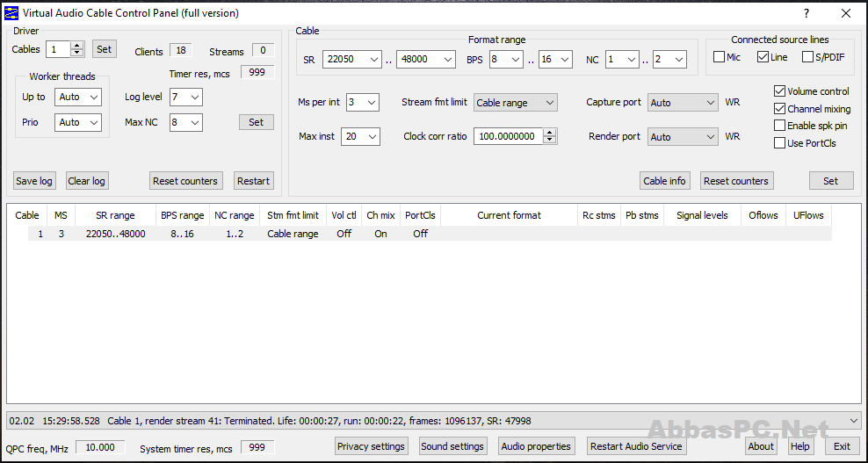Open minimum SR 22050 dropdown

pos(352,59)
